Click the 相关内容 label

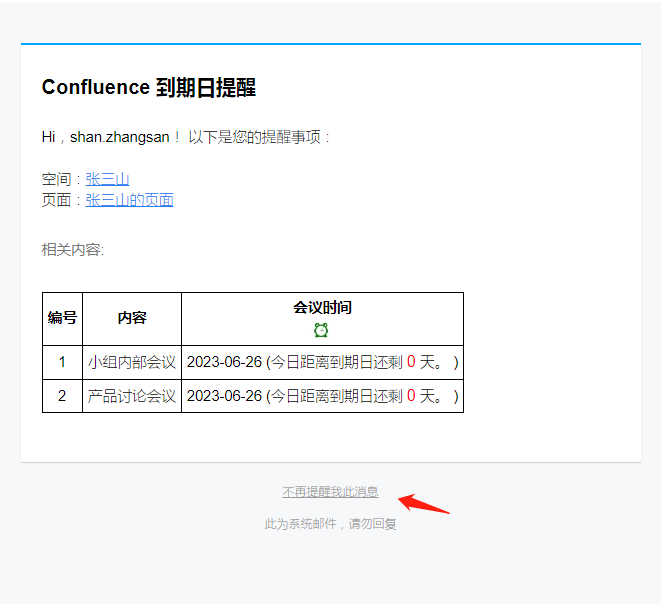pyautogui.click(x=72, y=249)
